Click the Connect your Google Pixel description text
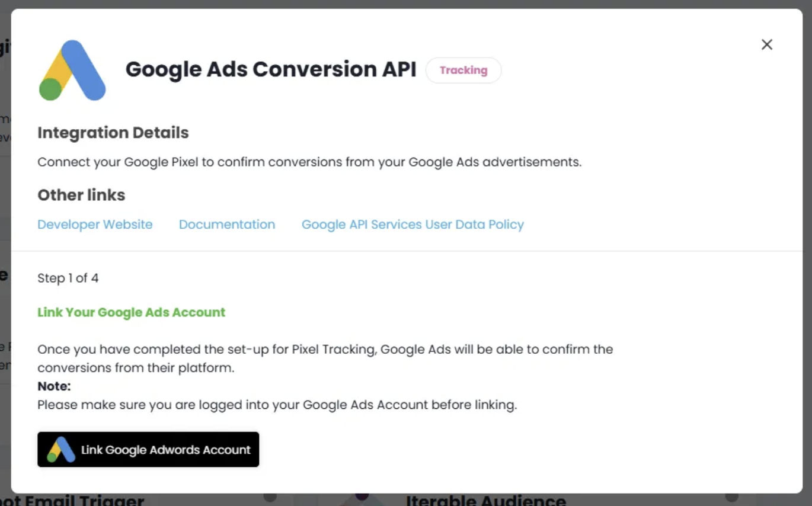Viewport: 812px width, 506px height. tap(309, 162)
